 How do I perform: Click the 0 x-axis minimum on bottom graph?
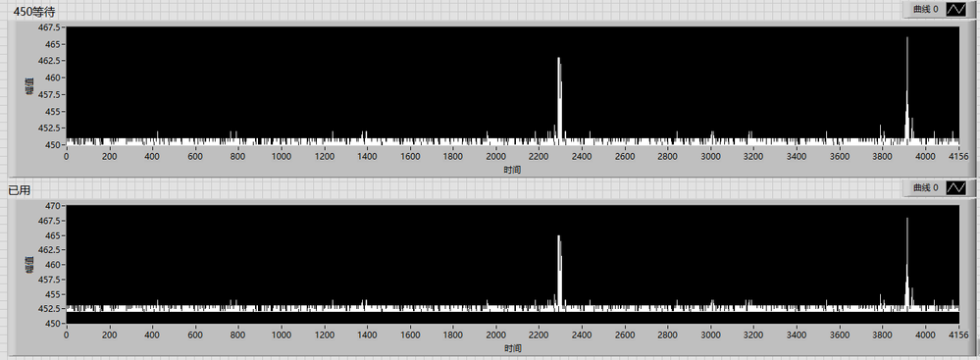point(67,335)
